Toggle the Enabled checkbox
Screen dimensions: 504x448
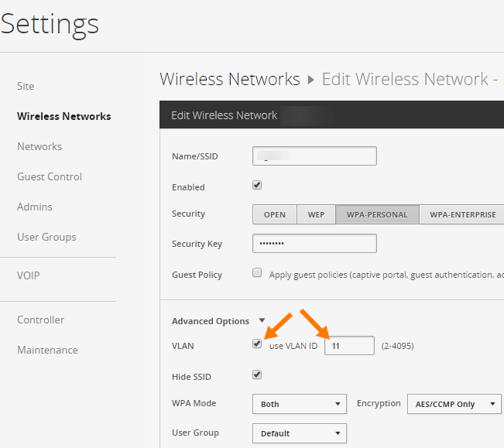[x=257, y=185]
